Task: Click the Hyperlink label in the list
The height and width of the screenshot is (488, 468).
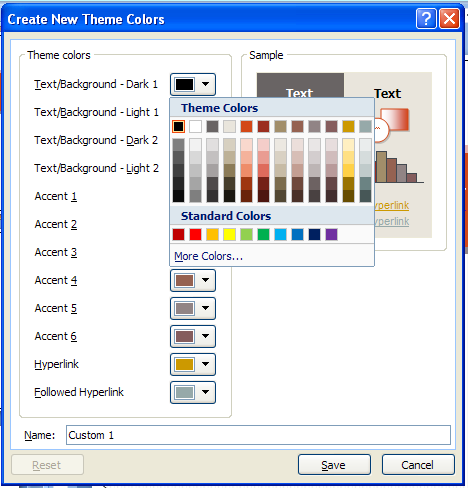Action: point(56,364)
